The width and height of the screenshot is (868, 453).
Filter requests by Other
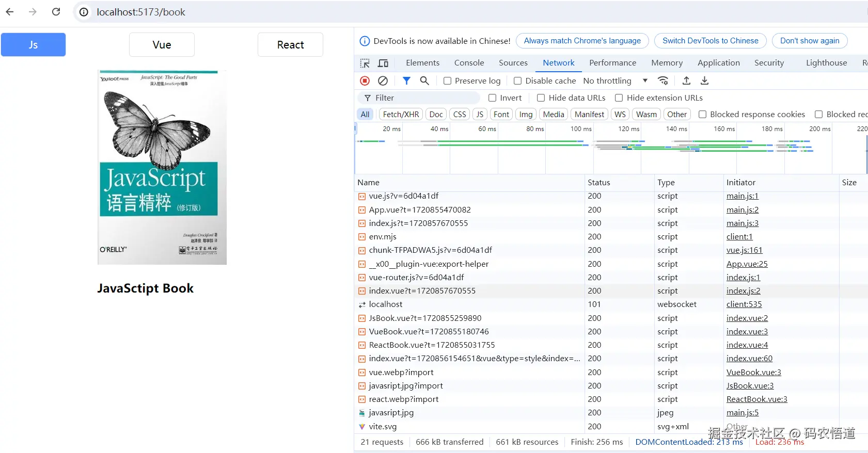(677, 115)
